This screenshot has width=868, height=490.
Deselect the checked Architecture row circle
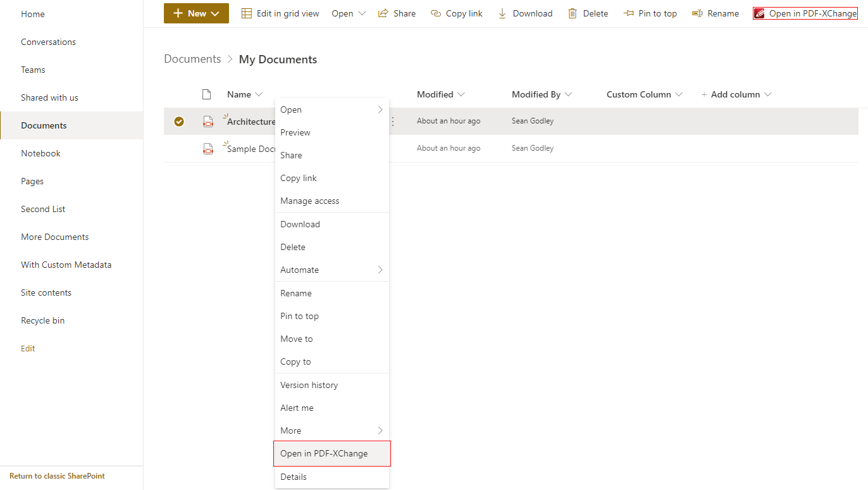point(179,122)
